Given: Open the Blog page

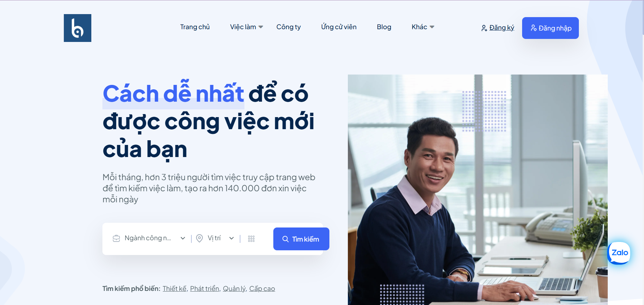Looking at the screenshot, I should [x=384, y=27].
